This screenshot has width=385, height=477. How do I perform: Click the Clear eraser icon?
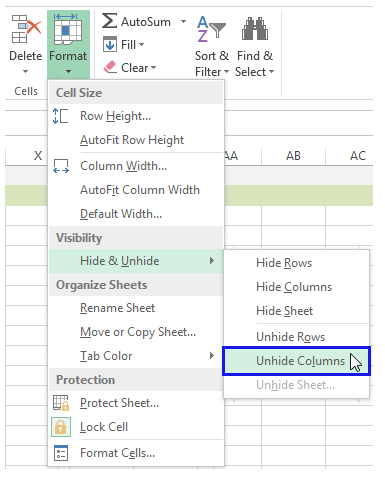coord(110,67)
